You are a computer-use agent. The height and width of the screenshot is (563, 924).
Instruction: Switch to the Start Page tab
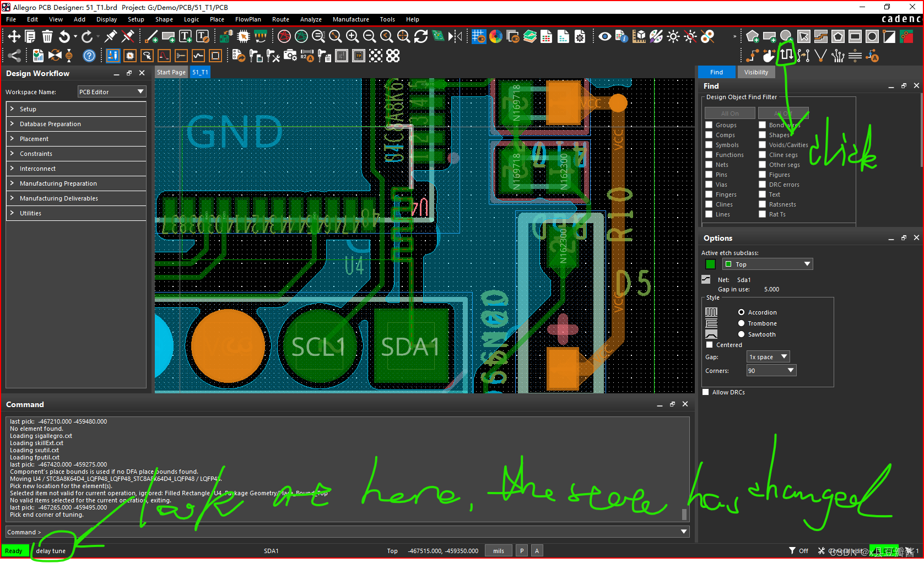click(171, 72)
